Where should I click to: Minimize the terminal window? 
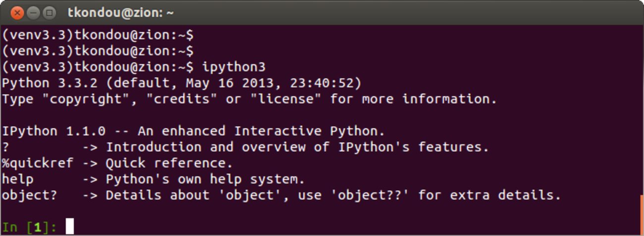click(33, 12)
